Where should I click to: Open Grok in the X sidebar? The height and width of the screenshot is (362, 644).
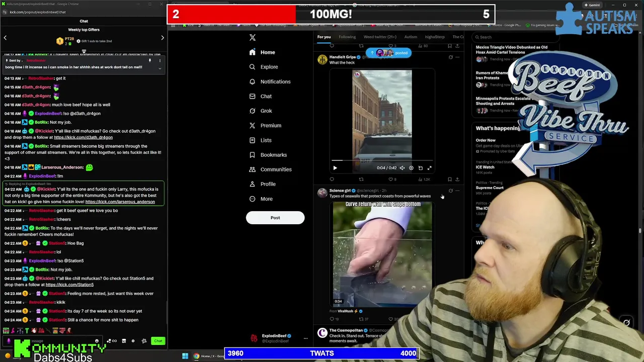261,111
